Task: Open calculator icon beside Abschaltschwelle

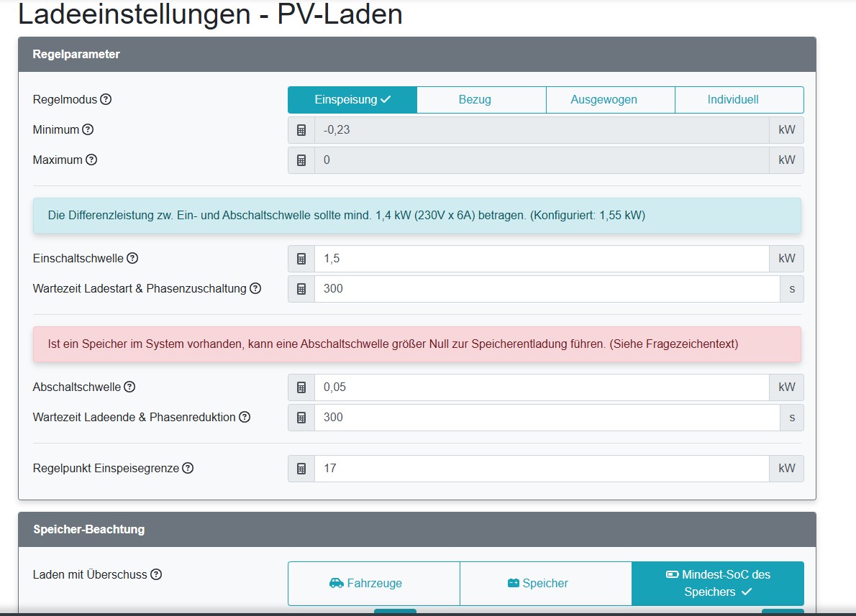Action: 301,387
